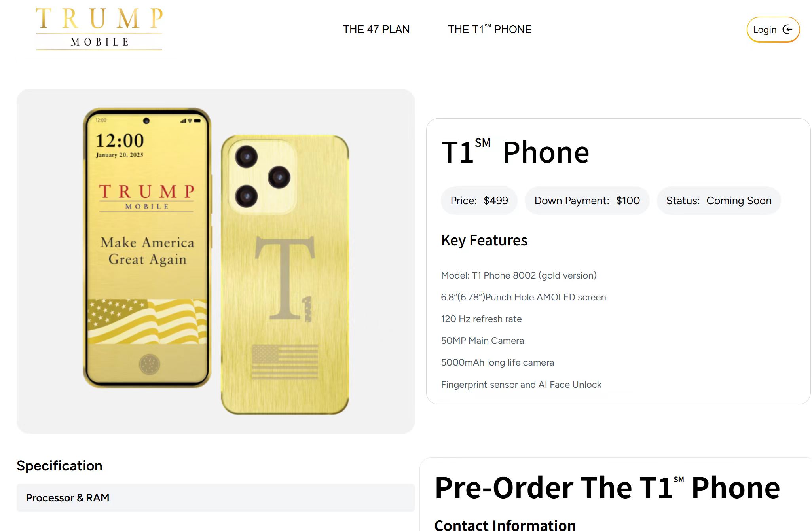Click Pre-Order The T1 Phone heading
This screenshot has width=812, height=531.
pyautogui.click(x=607, y=487)
